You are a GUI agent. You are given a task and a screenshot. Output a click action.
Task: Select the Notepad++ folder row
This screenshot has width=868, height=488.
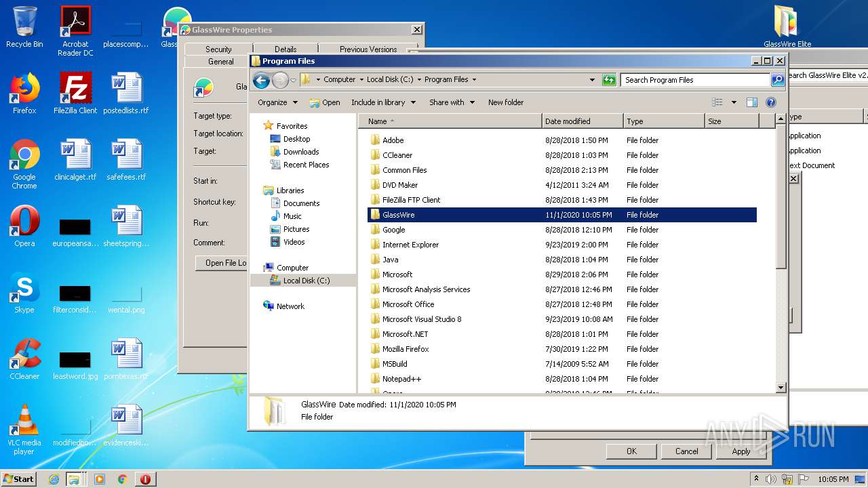pyautogui.click(x=561, y=379)
